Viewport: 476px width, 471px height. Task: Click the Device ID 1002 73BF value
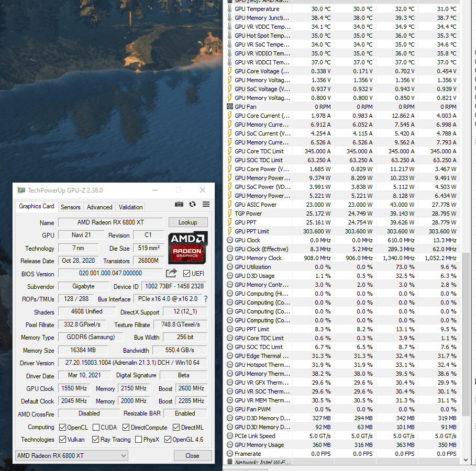coord(174,286)
